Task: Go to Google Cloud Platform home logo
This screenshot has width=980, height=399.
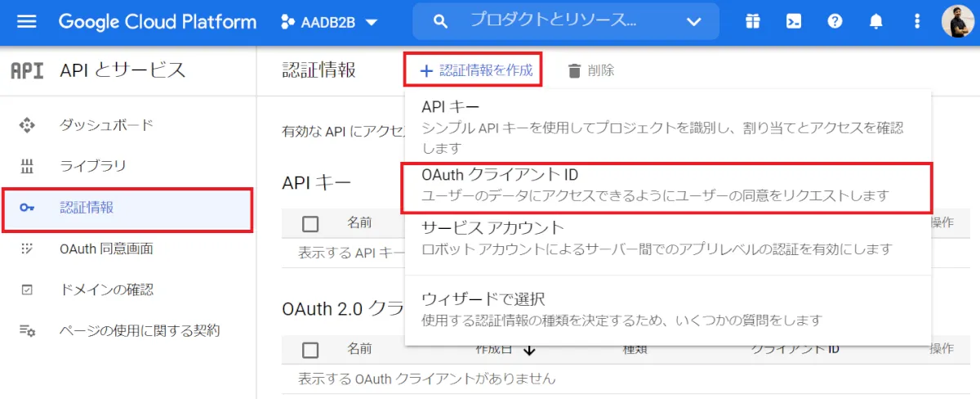Action: [157, 22]
